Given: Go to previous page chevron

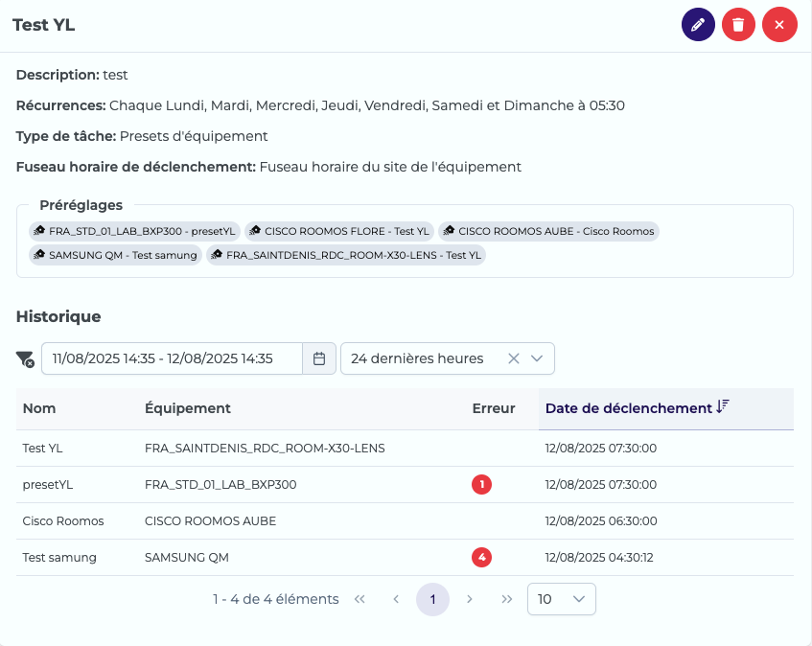Looking at the screenshot, I should point(396,599).
